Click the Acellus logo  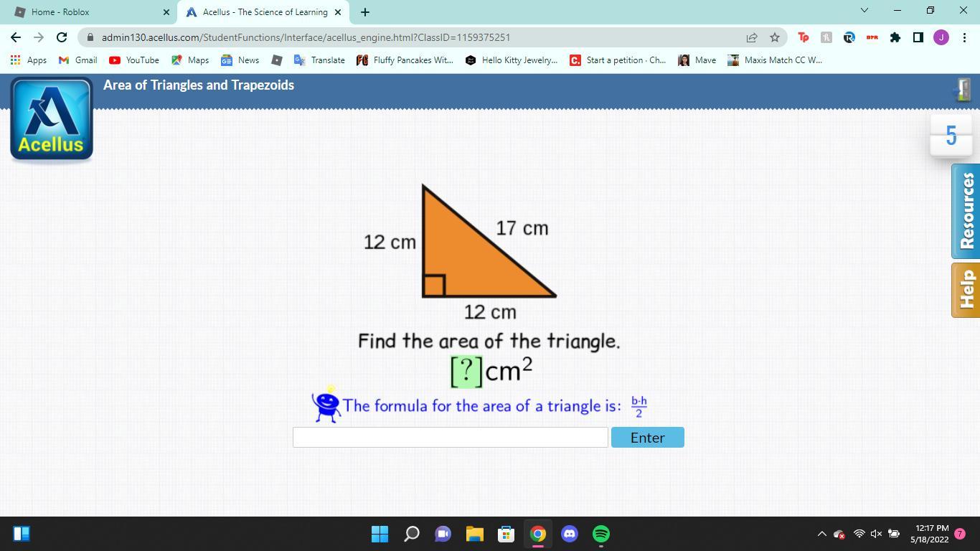click(x=52, y=118)
